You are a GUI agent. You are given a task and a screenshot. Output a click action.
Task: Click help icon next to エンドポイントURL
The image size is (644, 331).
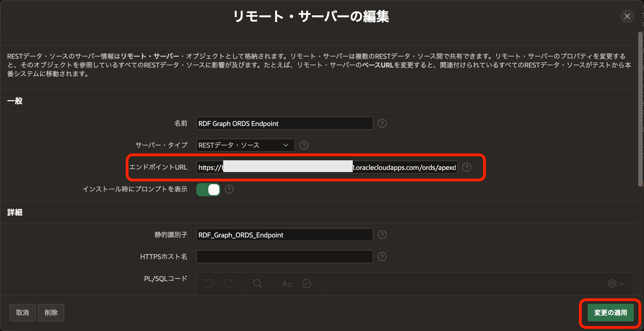[x=466, y=167]
